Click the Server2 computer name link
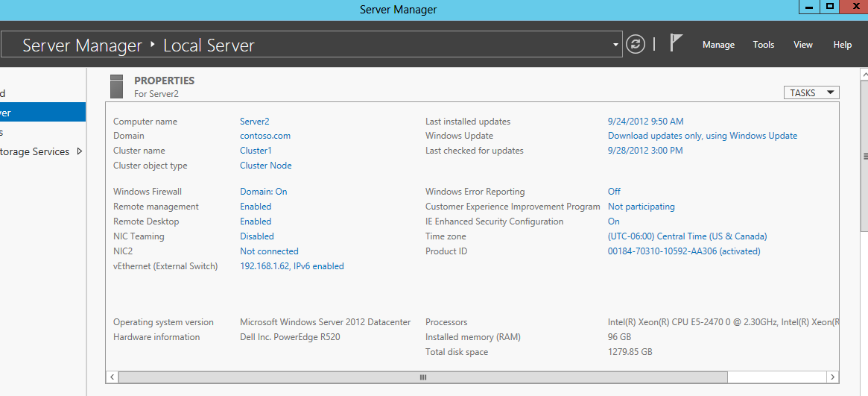 pos(254,122)
